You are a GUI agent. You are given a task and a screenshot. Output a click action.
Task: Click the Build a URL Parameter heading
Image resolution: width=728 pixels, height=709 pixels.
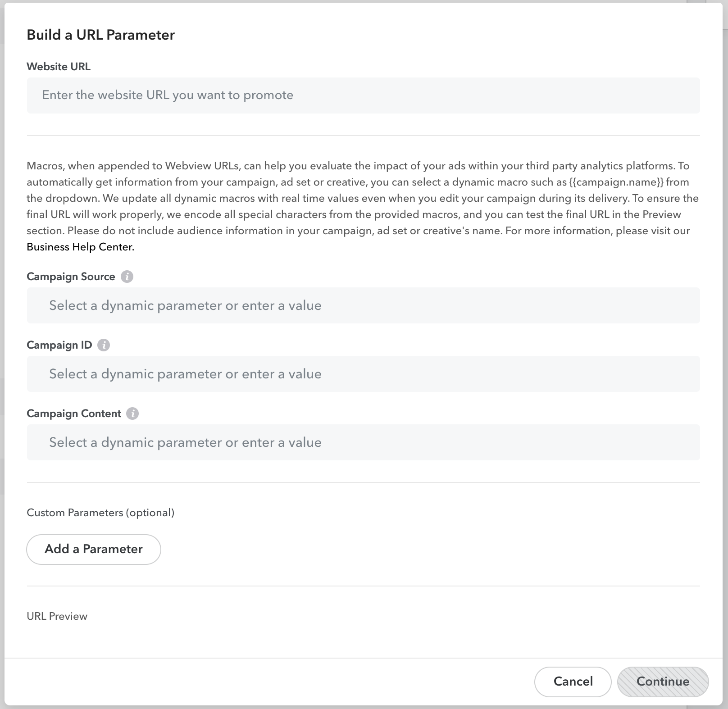100,35
